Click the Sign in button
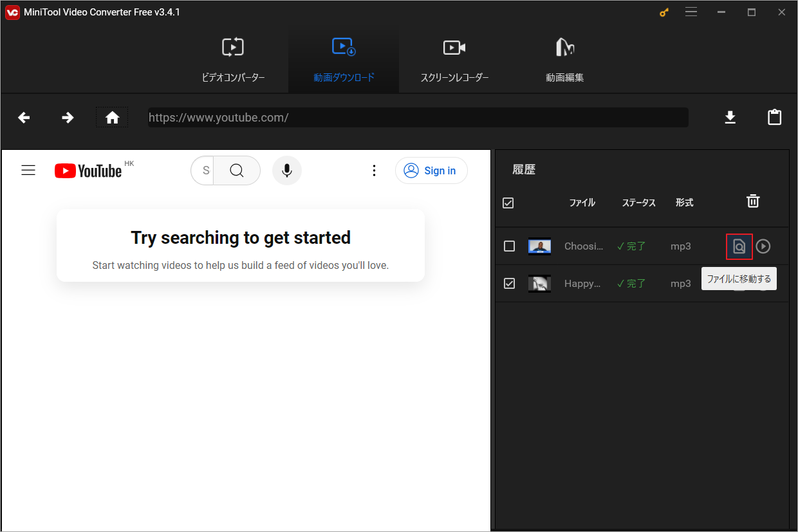 tap(431, 170)
